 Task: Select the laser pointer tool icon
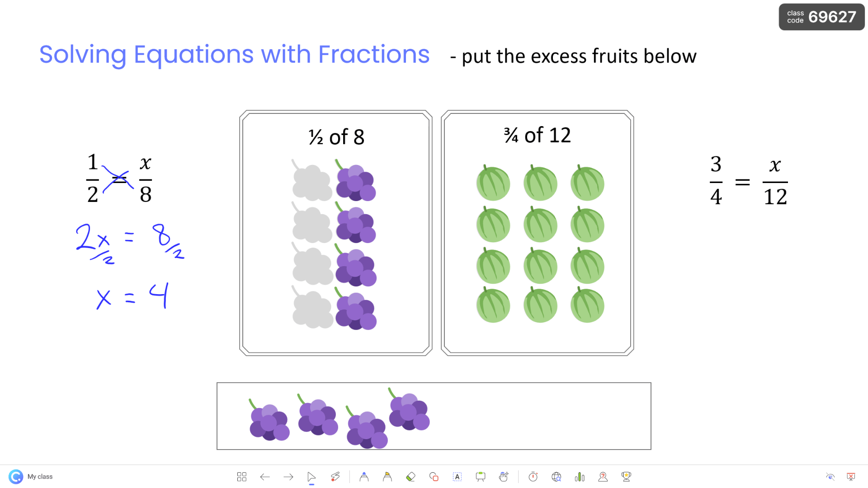[x=335, y=476]
